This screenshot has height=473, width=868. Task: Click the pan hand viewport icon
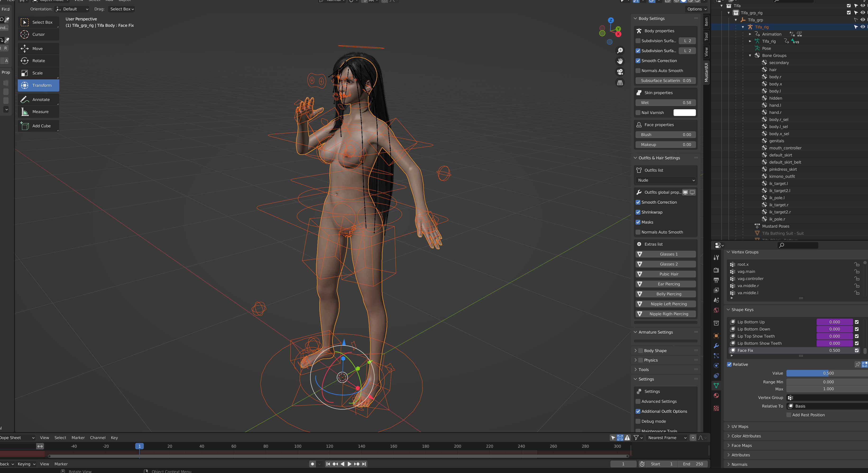[620, 61]
